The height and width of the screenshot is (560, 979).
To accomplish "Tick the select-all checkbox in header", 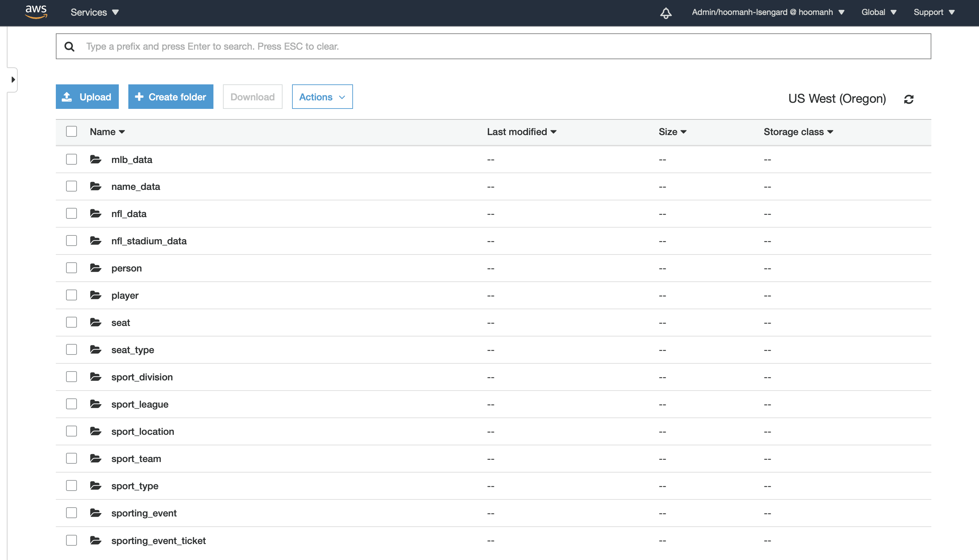I will click(x=71, y=132).
